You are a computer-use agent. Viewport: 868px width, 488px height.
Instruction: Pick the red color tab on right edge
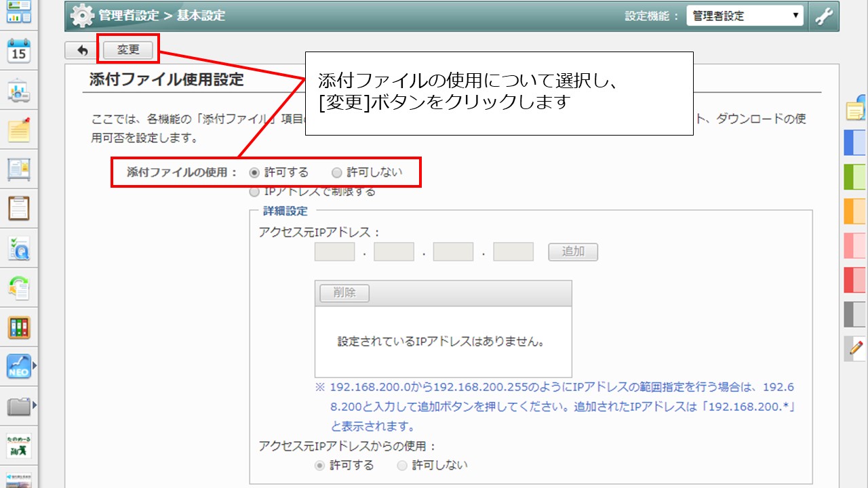[856, 280]
